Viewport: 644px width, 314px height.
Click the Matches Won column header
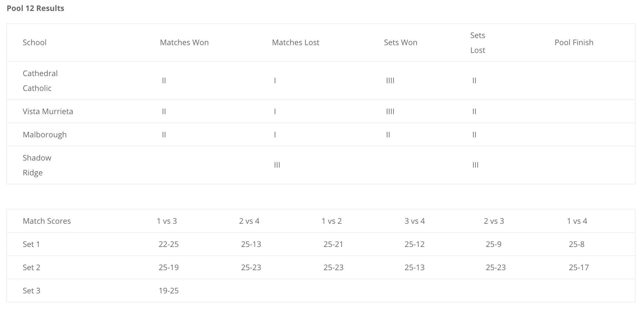point(184,43)
